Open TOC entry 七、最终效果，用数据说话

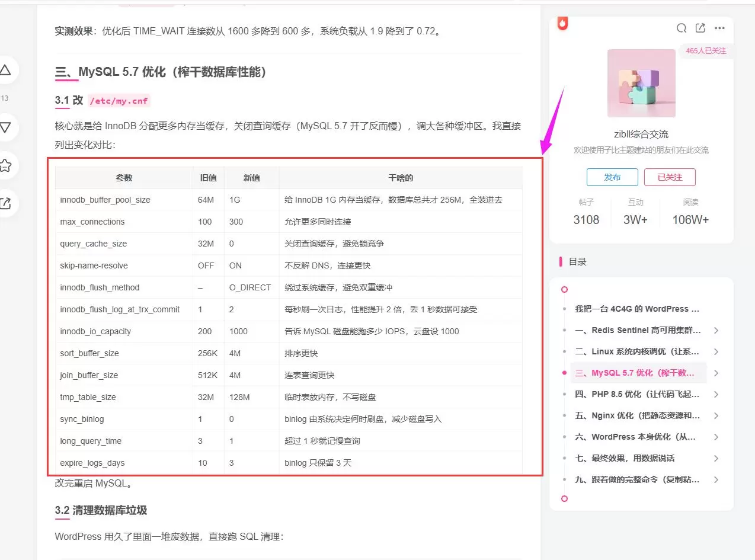(x=625, y=458)
